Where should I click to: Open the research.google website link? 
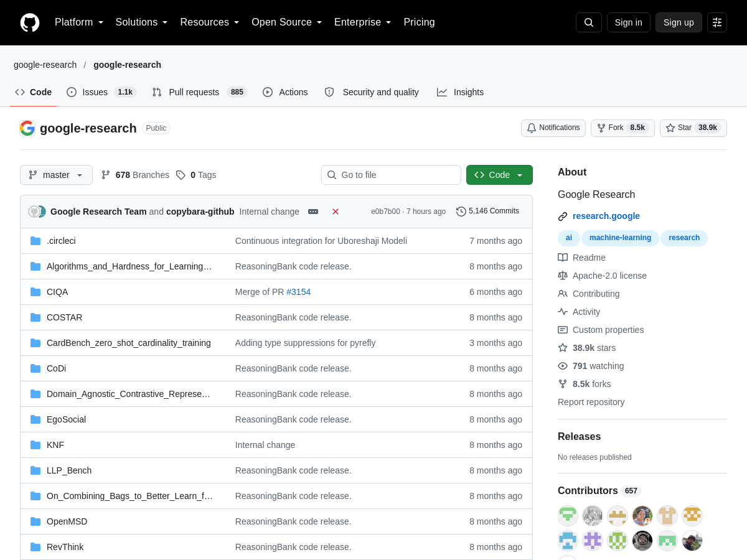pos(606,216)
